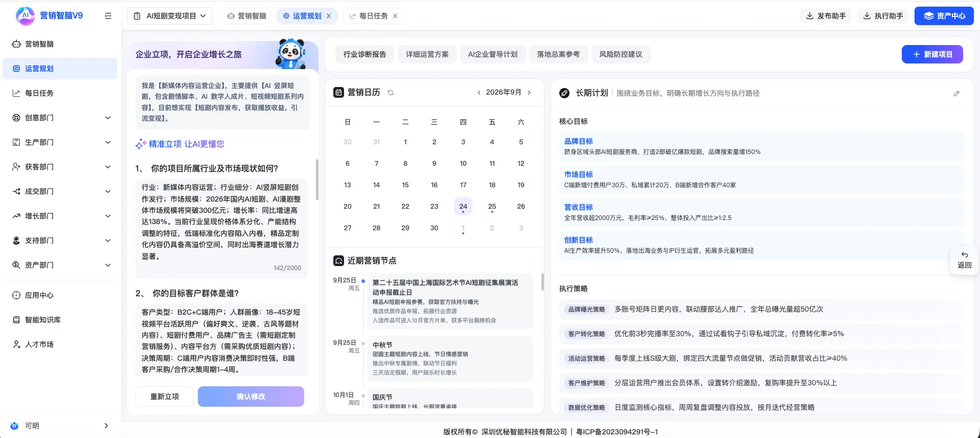Close the 每日任务 tab
The height and width of the screenshot is (438, 980).
tap(395, 16)
